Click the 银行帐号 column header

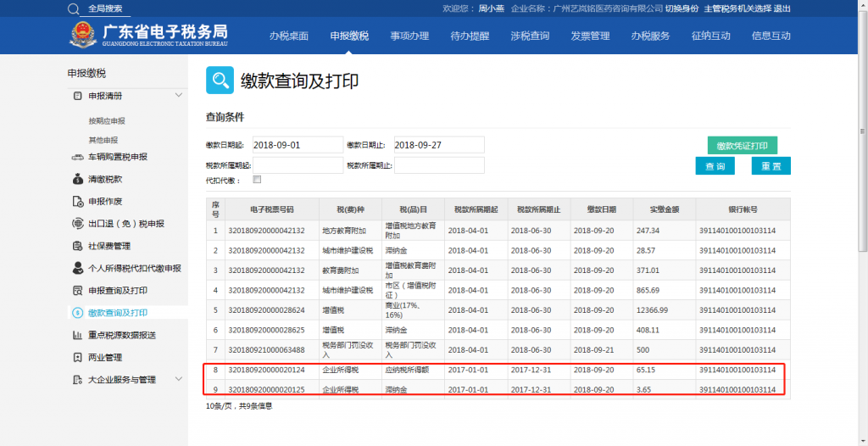[x=743, y=209]
